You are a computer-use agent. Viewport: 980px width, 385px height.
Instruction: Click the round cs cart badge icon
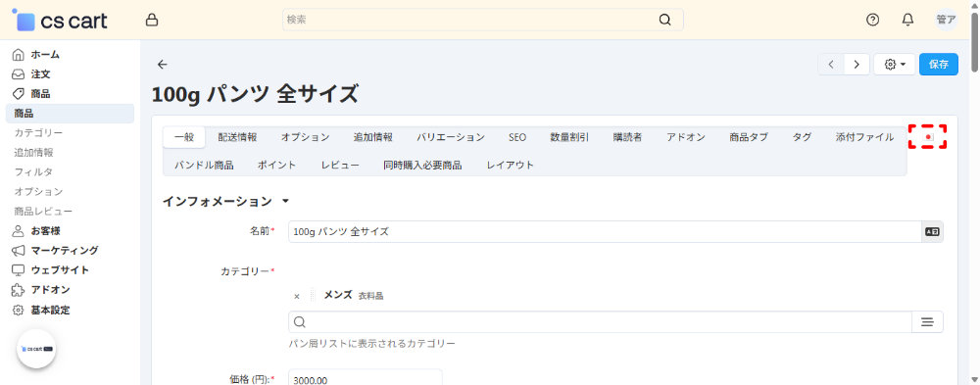click(36, 349)
